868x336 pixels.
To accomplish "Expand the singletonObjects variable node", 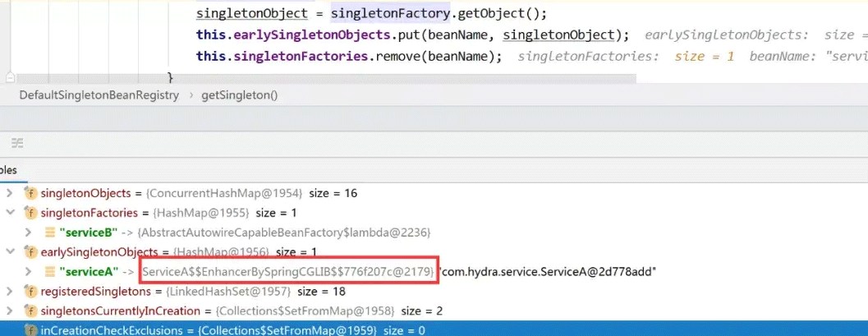I will pyautogui.click(x=10, y=194).
